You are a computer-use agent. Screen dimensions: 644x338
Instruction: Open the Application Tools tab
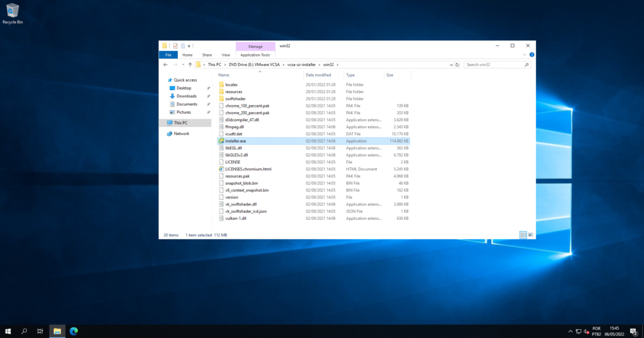click(255, 55)
